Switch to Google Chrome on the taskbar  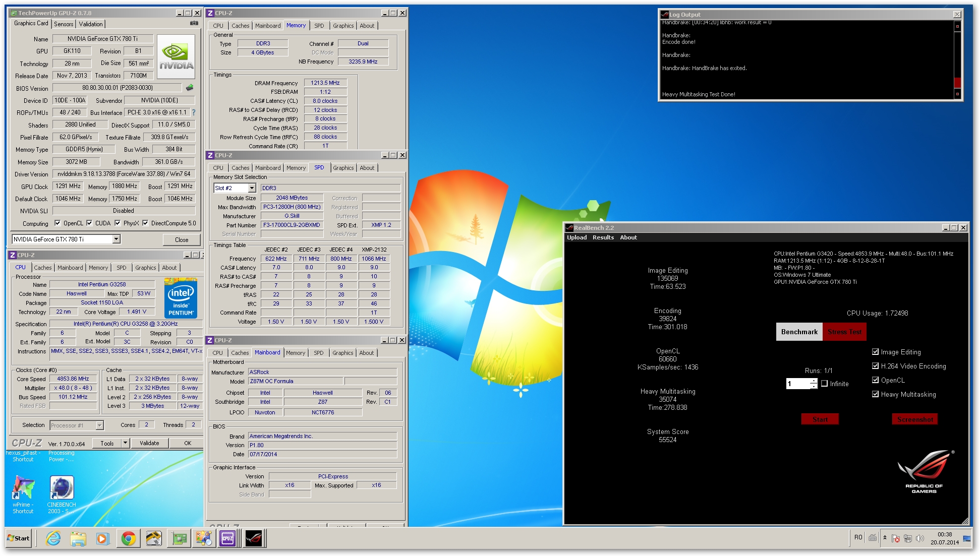point(128,538)
